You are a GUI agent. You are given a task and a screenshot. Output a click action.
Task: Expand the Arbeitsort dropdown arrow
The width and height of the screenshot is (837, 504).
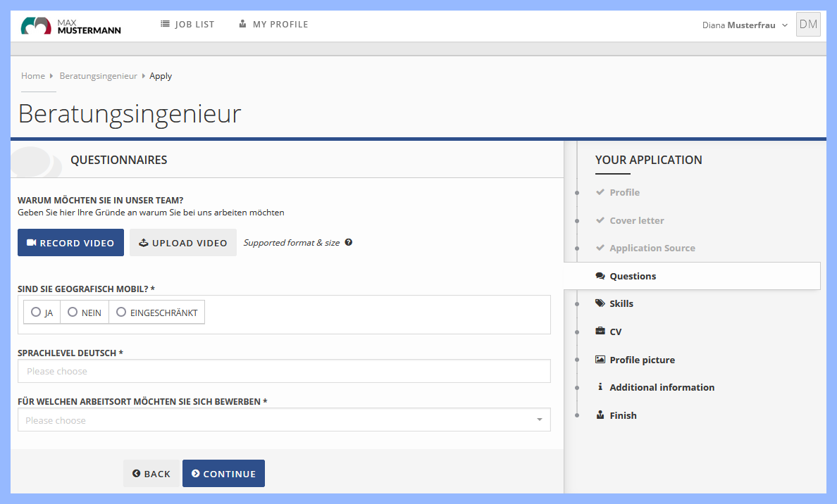[539, 420]
